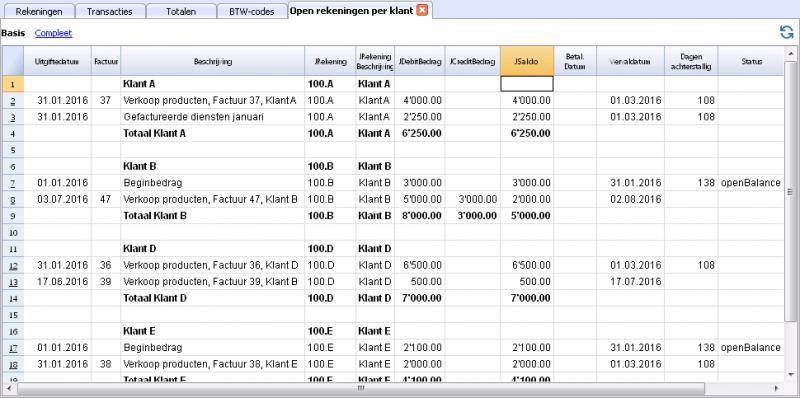Select the row 1 header
This screenshot has width=800, height=398.
tap(13, 84)
